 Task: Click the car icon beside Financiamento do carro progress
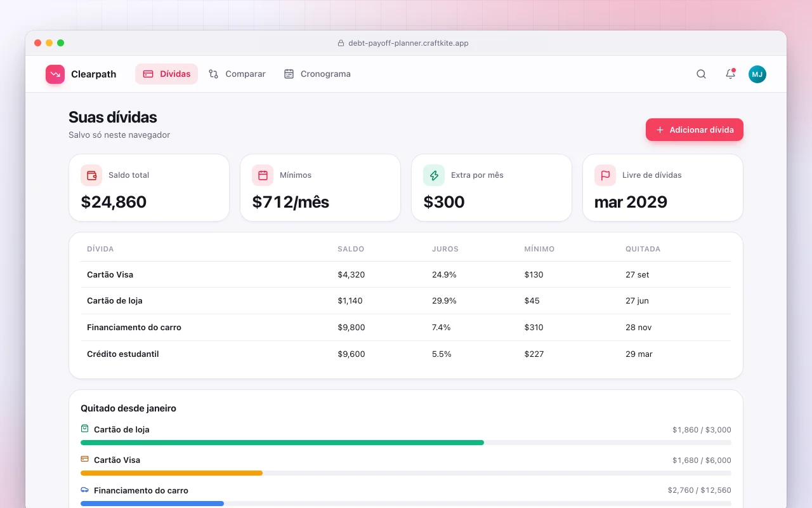[x=85, y=490]
